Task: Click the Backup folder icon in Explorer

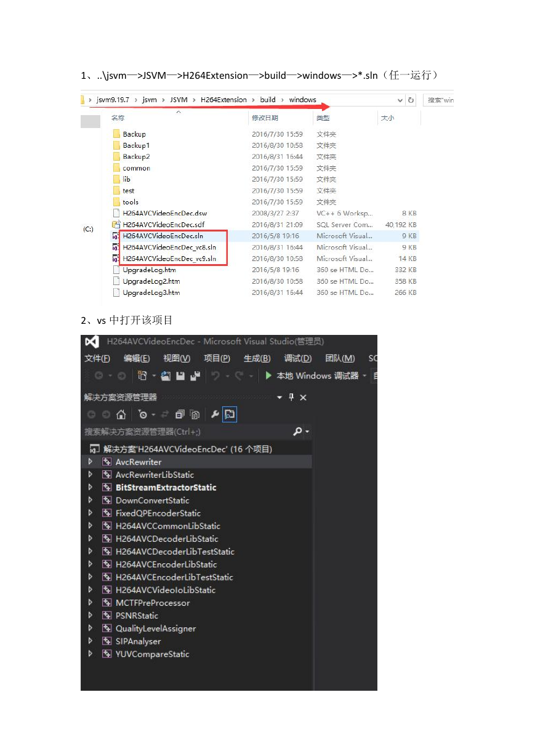Action: (x=117, y=134)
